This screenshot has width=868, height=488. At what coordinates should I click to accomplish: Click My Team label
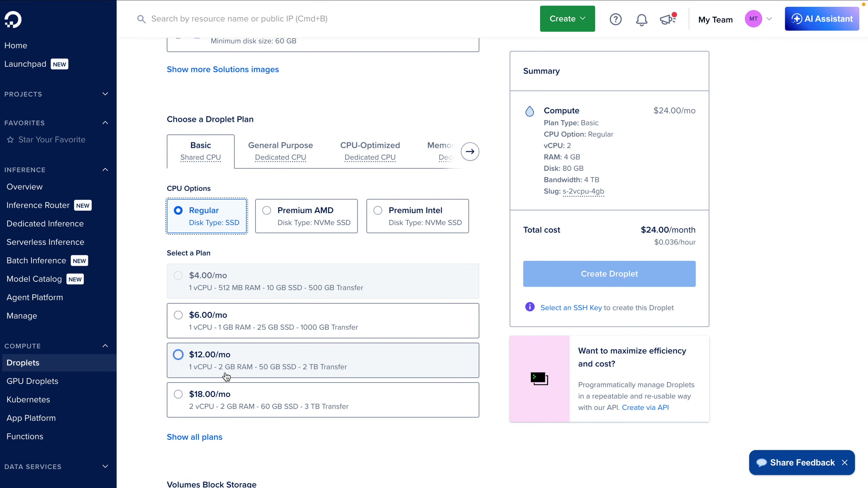[715, 20]
